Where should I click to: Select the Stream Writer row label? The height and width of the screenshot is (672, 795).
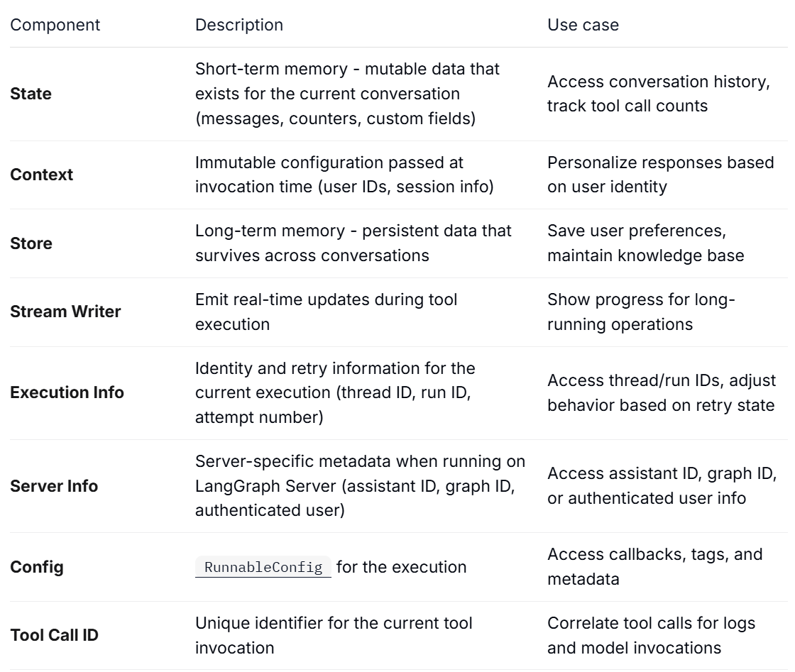[65, 312]
